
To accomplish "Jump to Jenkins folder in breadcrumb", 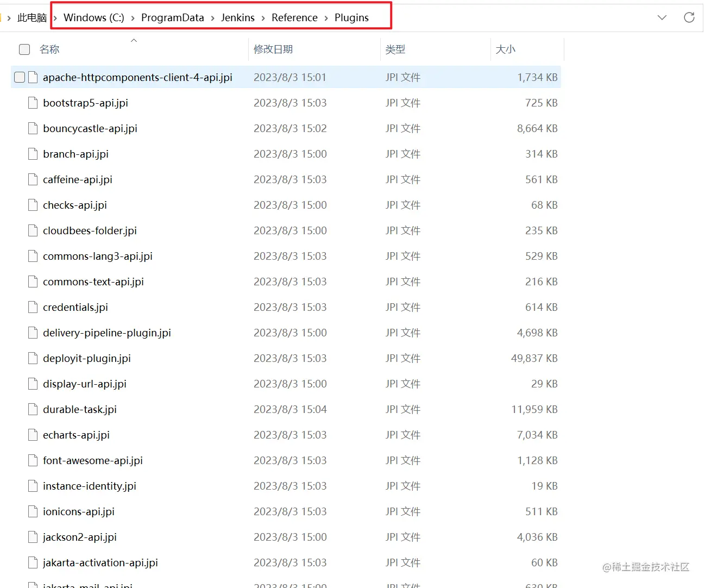I will point(238,17).
